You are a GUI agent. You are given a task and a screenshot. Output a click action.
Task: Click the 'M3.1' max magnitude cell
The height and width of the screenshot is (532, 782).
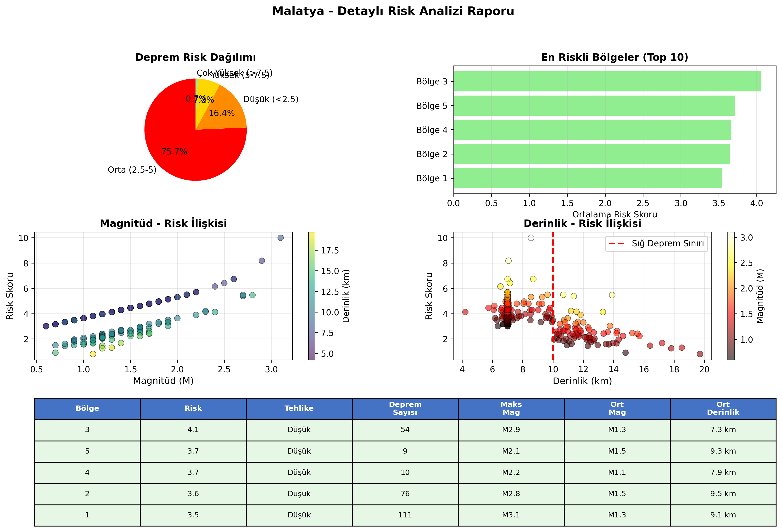pyautogui.click(x=511, y=515)
